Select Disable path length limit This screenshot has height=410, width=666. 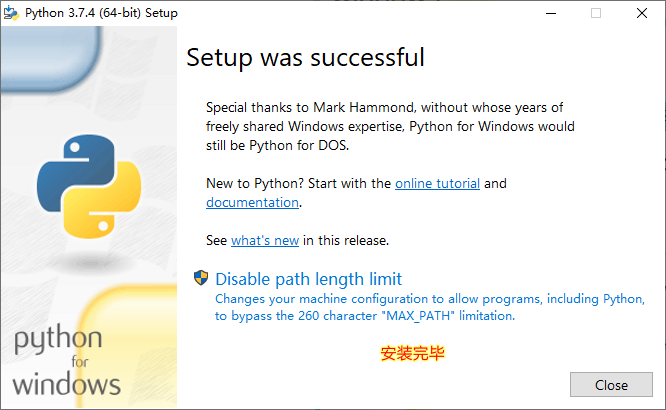pos(308,279)
